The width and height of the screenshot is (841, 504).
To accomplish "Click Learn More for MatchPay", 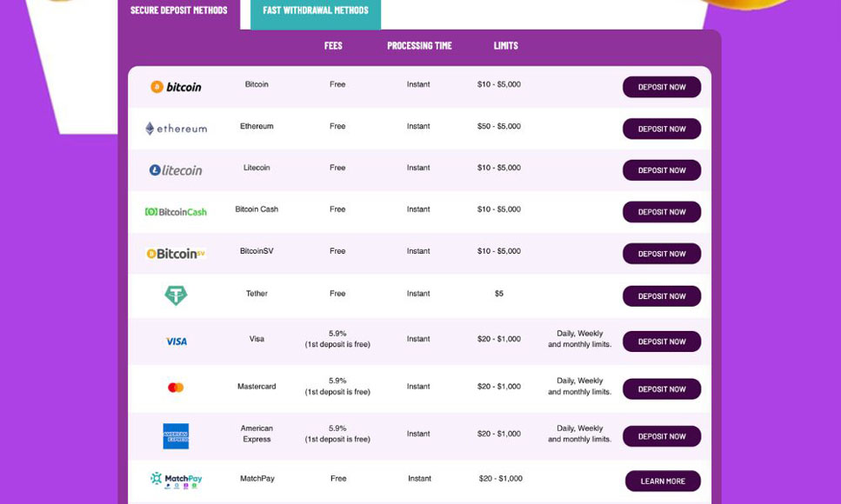I will (x=661, y=481).
